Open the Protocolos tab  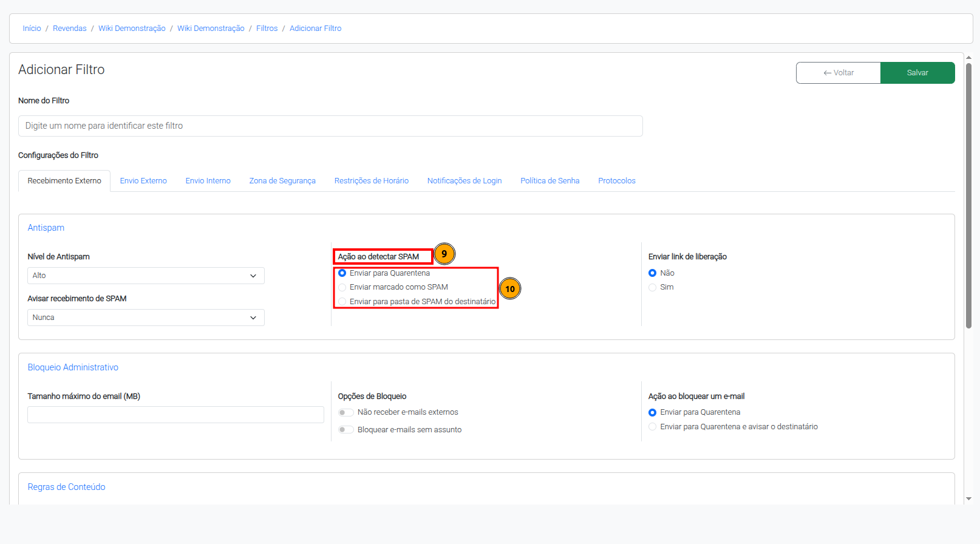click(617, 181)
